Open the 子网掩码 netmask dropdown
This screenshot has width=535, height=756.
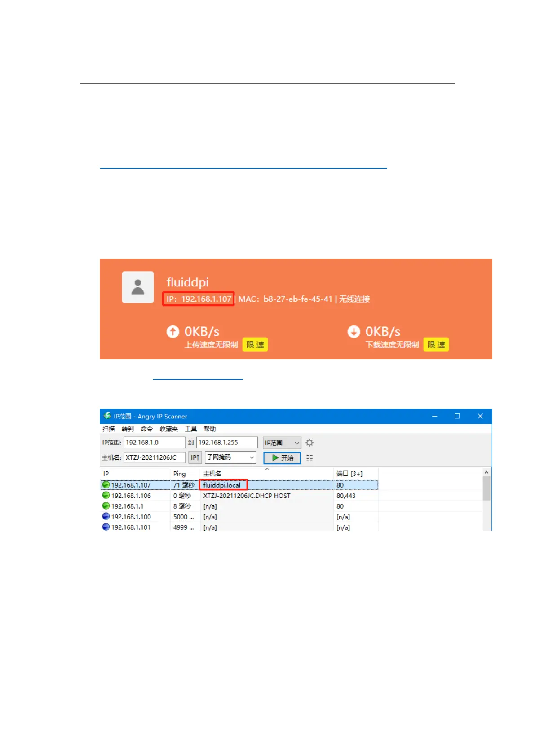coord(230,457)
